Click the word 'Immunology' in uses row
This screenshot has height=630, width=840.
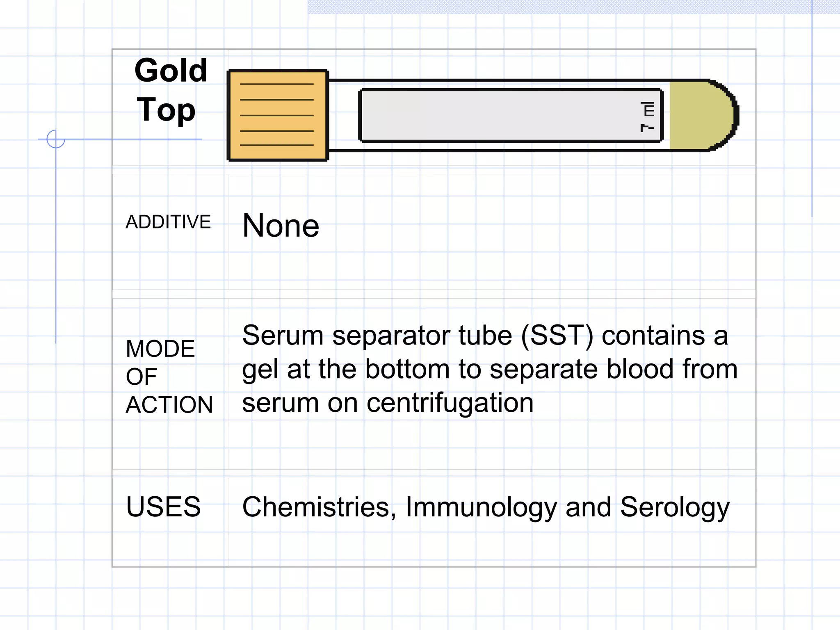click(481, 508)
